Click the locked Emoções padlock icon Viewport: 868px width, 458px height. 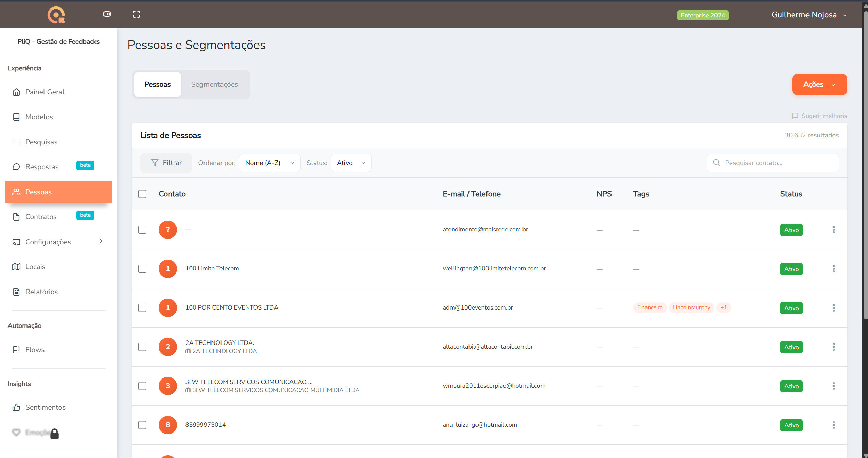point(54,434)
